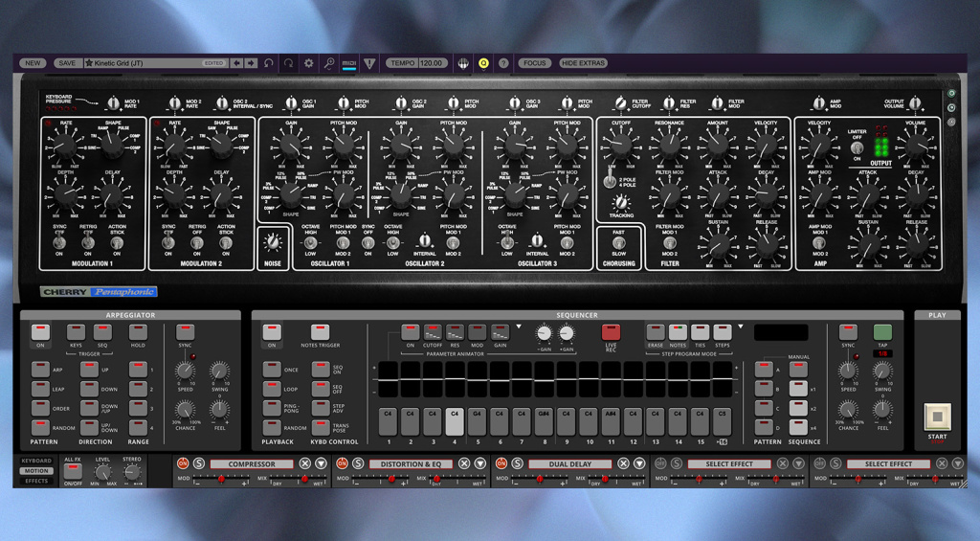Toggle the Arpeggiator HOLD button
The width and height of the screenshot is (980, 541).
click(x=138, y=332)
